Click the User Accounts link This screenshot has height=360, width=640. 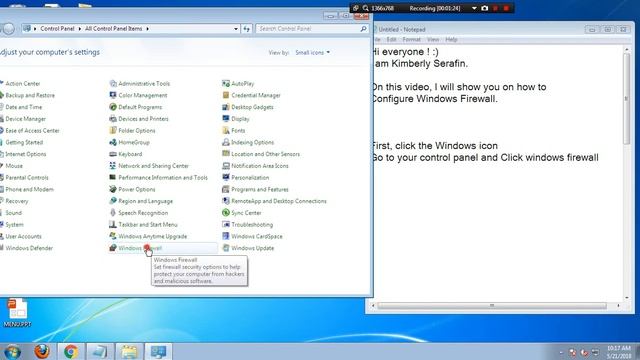coord(23,236)
